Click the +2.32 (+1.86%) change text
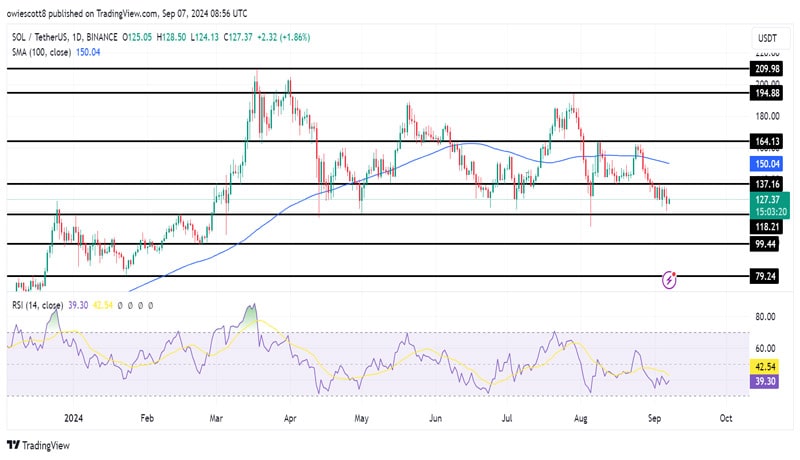Screen dimensions: 800x460 pyautogui.click(x=283, y=37)
